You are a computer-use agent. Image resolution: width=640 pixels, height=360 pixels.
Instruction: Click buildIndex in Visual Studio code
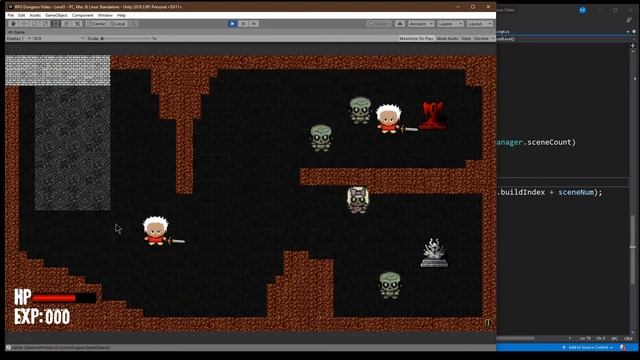[x=522, y=192]
